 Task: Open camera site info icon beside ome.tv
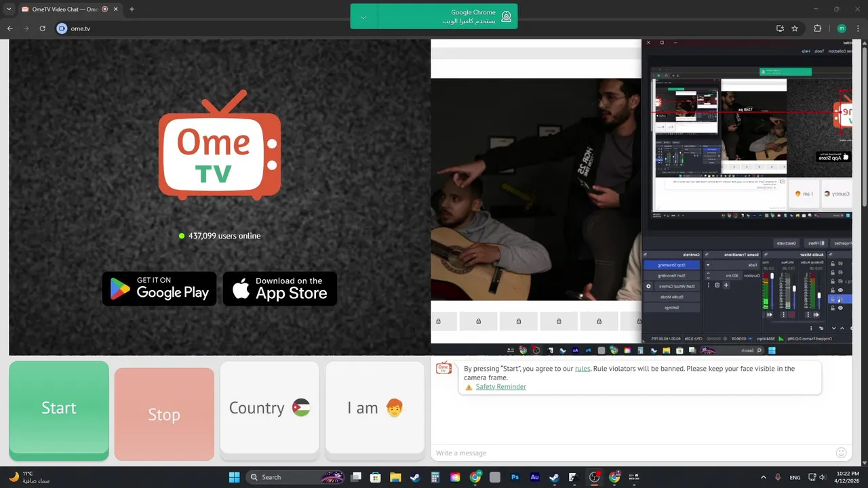(62, 28)
